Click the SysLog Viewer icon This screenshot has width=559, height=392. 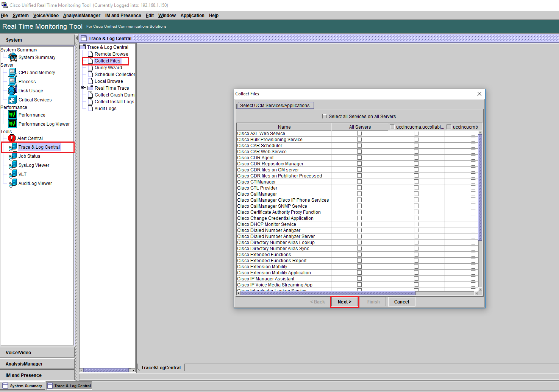(12, 165)
